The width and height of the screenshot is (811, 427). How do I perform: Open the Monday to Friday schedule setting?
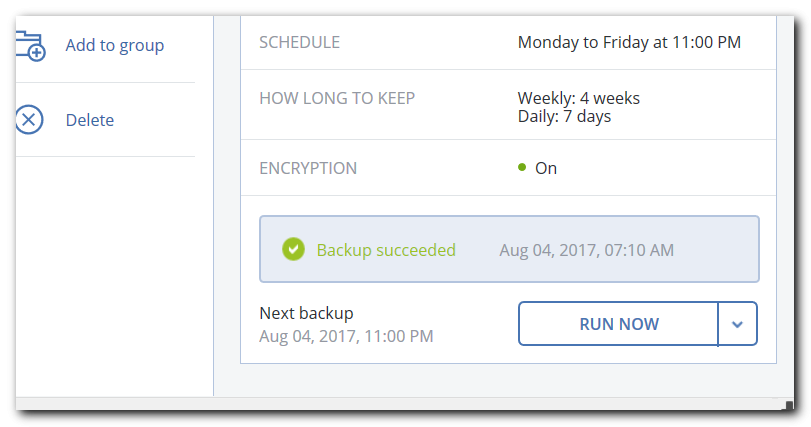(629, 42)
